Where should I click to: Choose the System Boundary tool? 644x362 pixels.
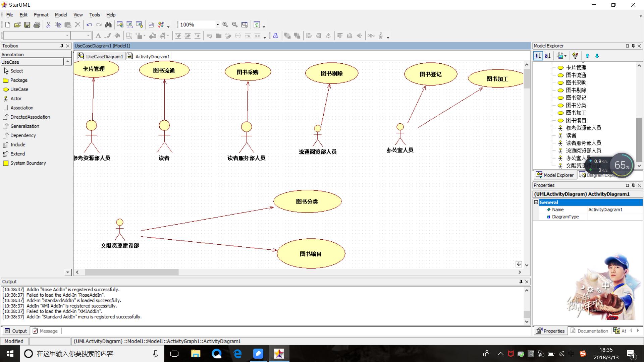click(28, 163)
